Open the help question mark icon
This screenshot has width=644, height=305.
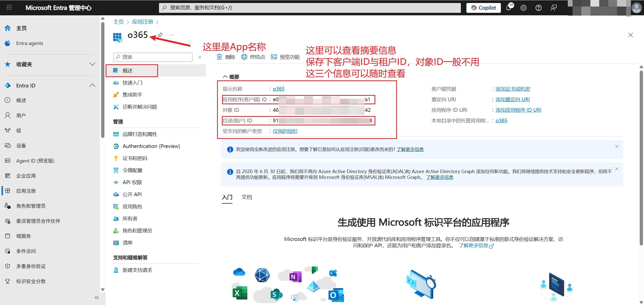pos(538,8)
